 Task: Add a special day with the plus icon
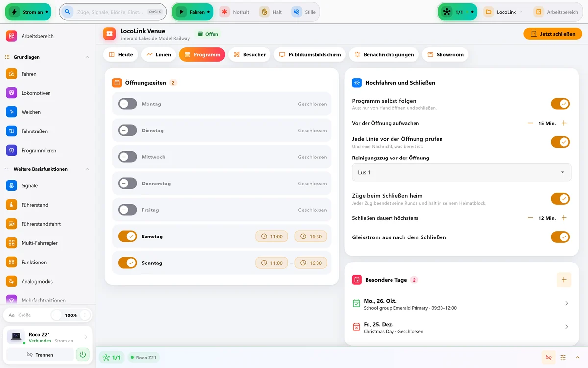[x=564, y=280]
